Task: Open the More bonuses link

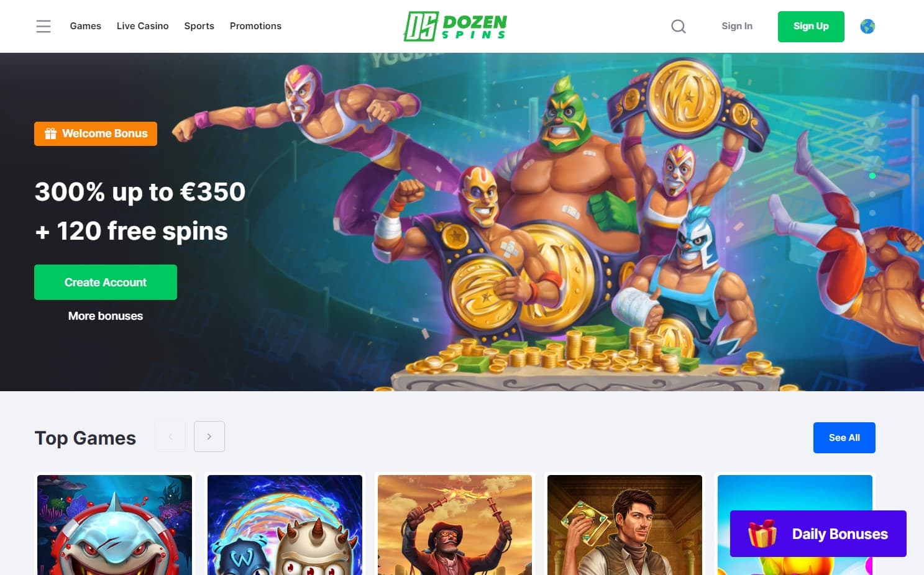Action: (106, 316)
